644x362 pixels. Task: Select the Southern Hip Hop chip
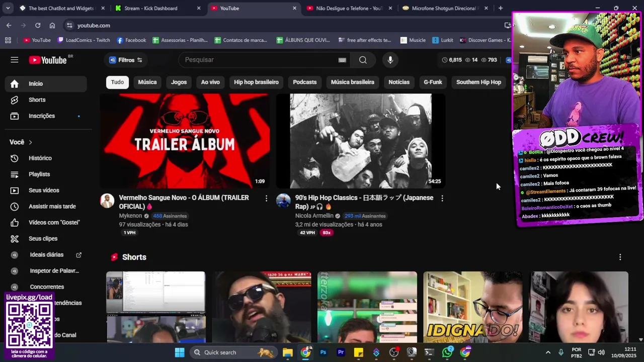[x=478, y=82]
